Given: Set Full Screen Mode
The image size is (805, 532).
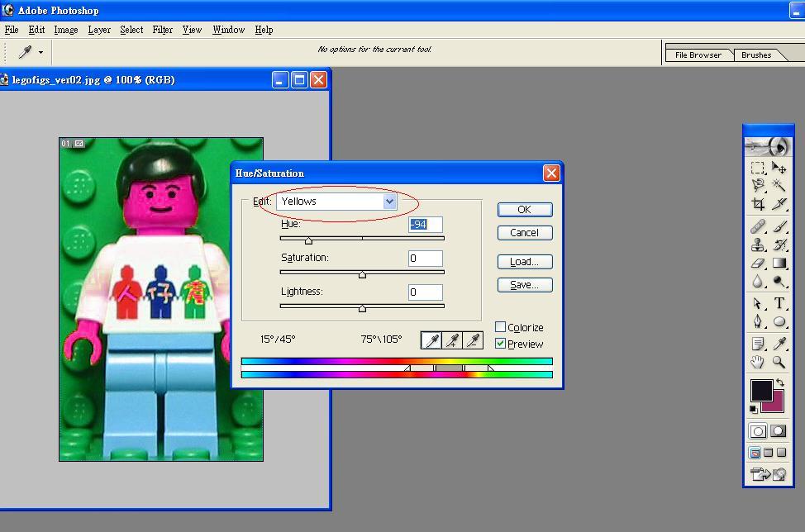Looking at the screenshot, I should [x=781, y=453].
